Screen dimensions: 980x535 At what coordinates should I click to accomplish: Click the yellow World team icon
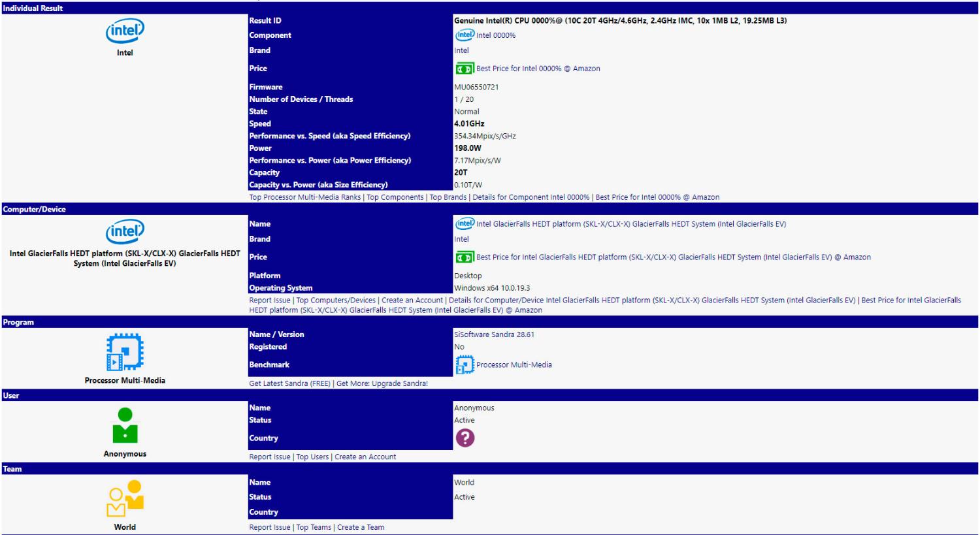[x=125, y=498]
